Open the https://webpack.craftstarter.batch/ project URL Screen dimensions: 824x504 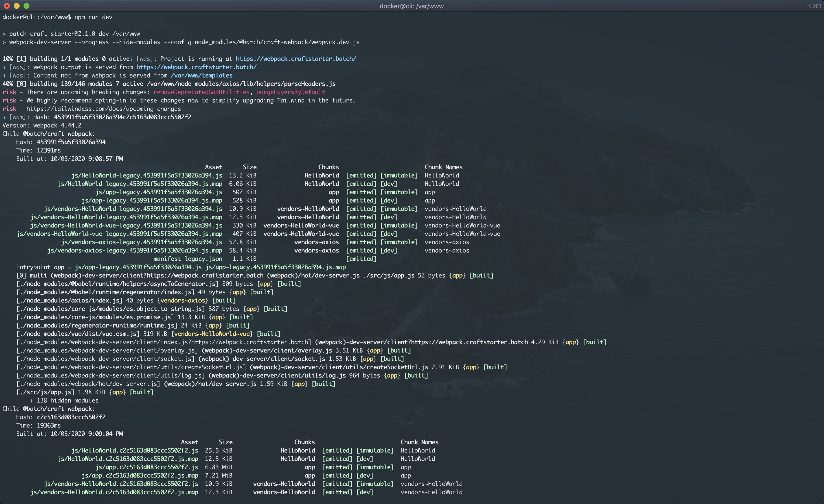point(296,59)
